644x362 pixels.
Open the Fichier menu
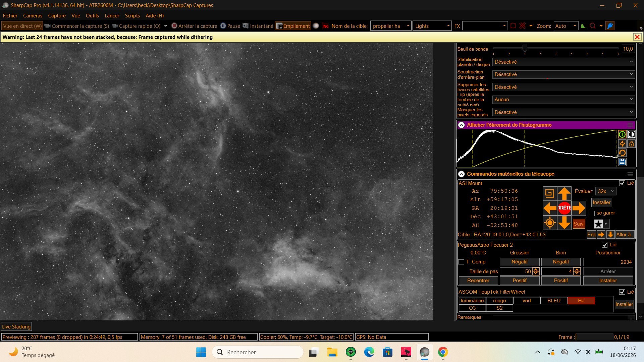coord(10,16)
